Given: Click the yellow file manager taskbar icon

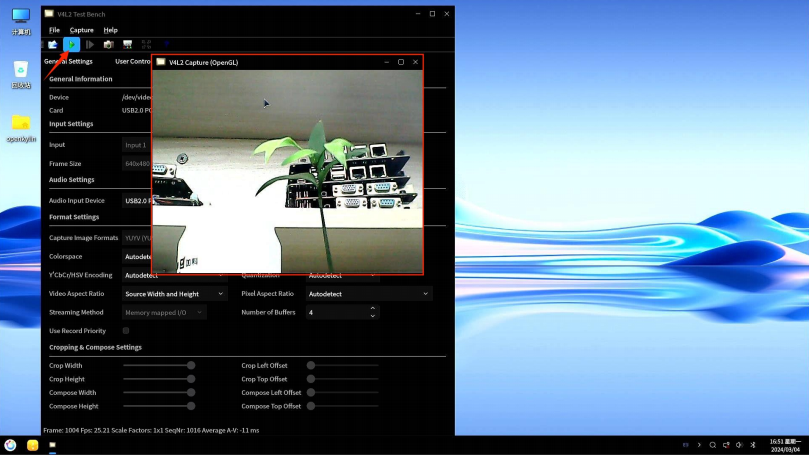Looking at the screenshot, I should 33,445.
